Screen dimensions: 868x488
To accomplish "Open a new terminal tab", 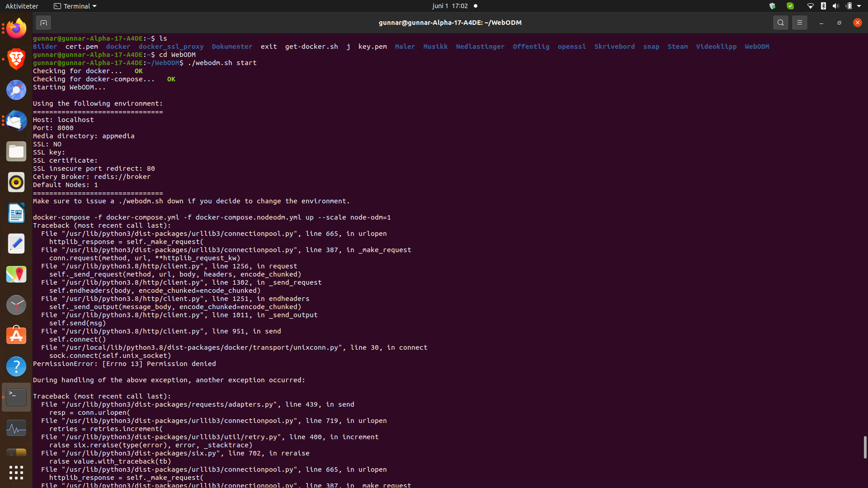I will point(43,22).
